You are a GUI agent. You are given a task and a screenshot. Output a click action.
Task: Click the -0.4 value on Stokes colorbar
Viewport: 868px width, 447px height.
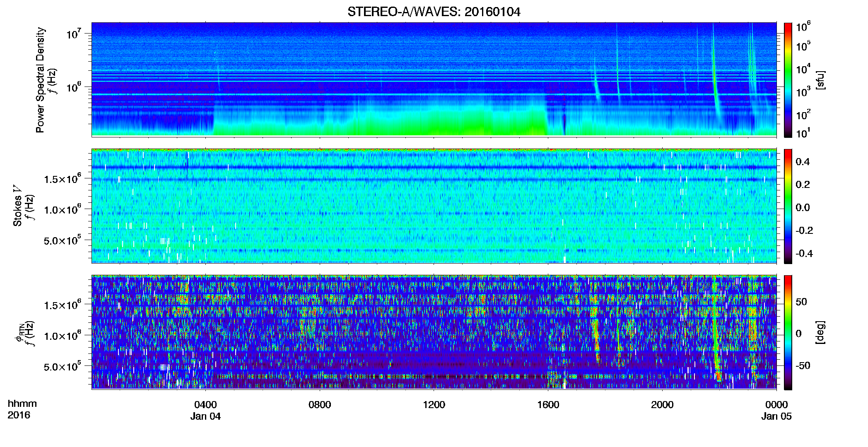[804, 253]
